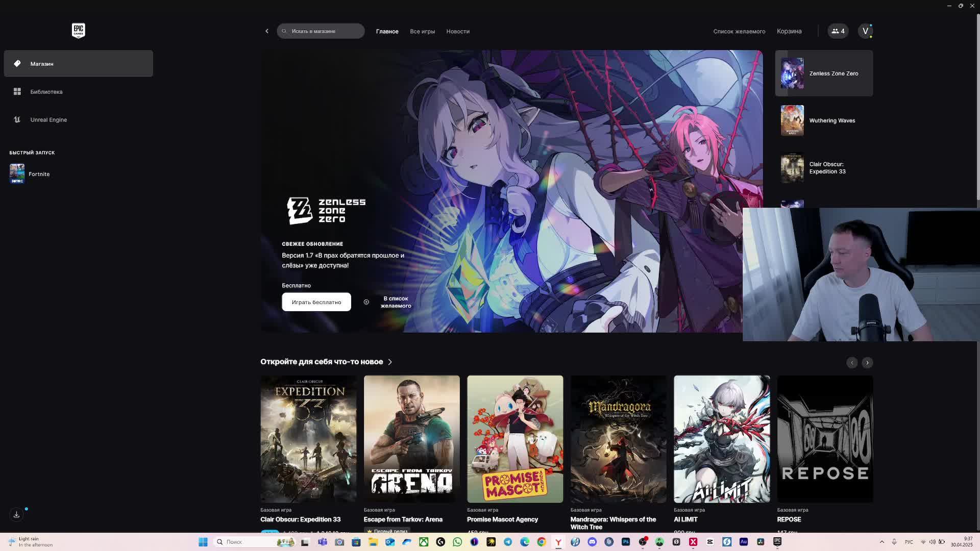The height and width of the screenshot is (551, 980).
Task: Show previous games with left carousel arrow
Action: [851, 363]
